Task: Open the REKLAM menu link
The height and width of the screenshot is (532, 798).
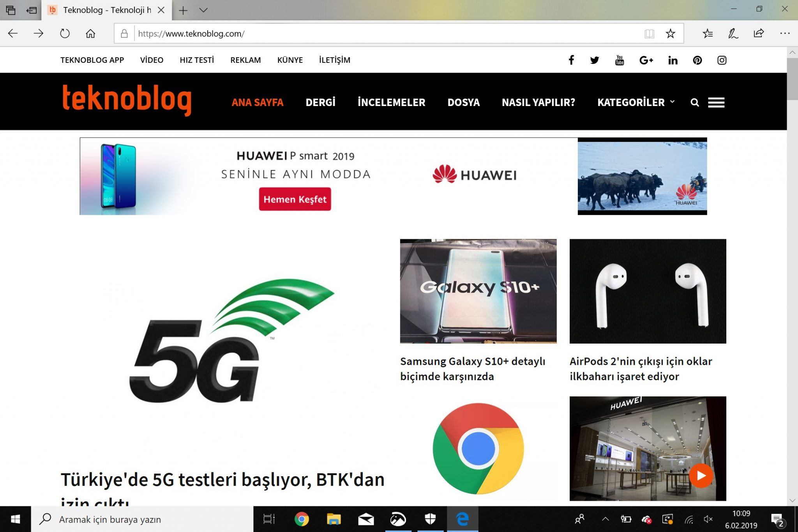Action: point(245,60)
